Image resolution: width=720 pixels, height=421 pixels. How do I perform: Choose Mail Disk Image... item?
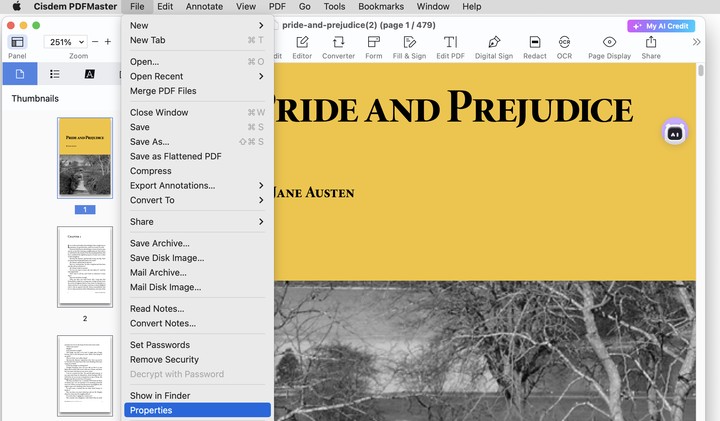[197, 287]
